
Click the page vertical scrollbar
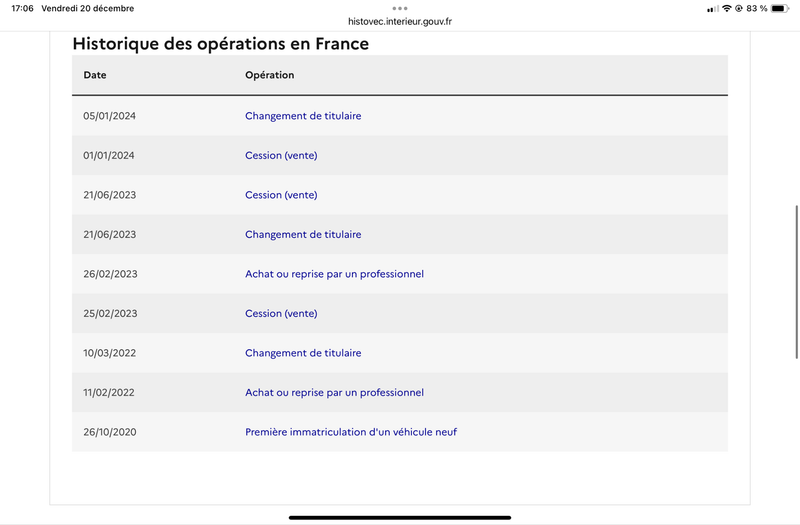(796, 282)
